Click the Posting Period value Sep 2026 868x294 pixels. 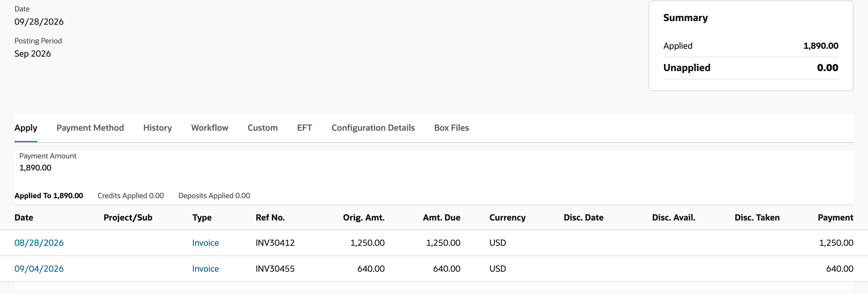(33, 54)
